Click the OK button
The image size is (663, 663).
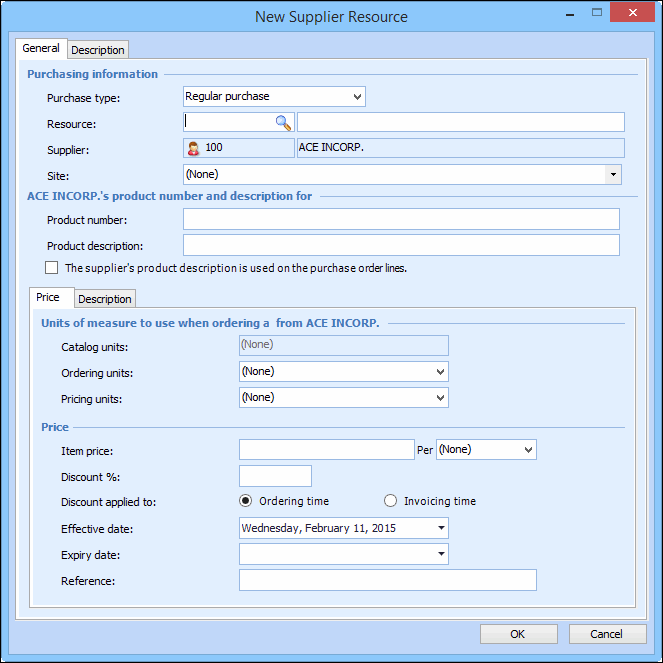coord(518,634)
